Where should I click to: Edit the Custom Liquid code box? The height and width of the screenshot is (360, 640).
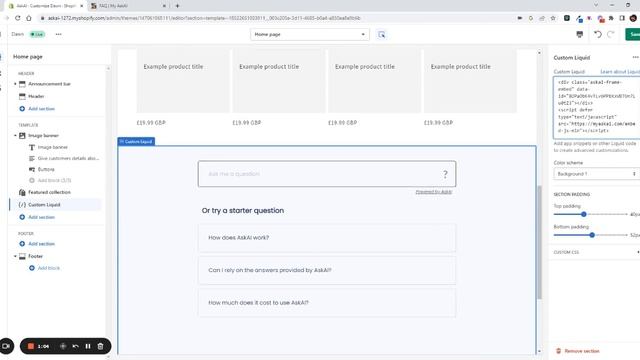596,107
